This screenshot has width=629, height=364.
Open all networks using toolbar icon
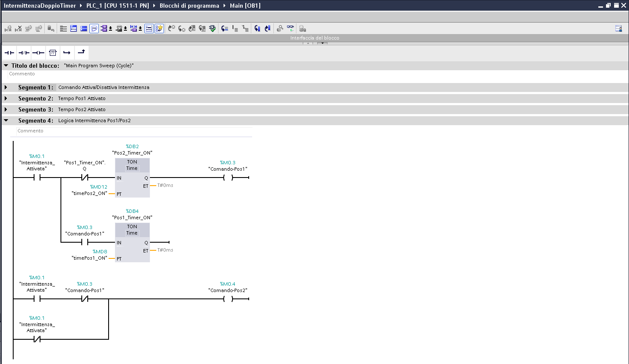coord(74,29)
